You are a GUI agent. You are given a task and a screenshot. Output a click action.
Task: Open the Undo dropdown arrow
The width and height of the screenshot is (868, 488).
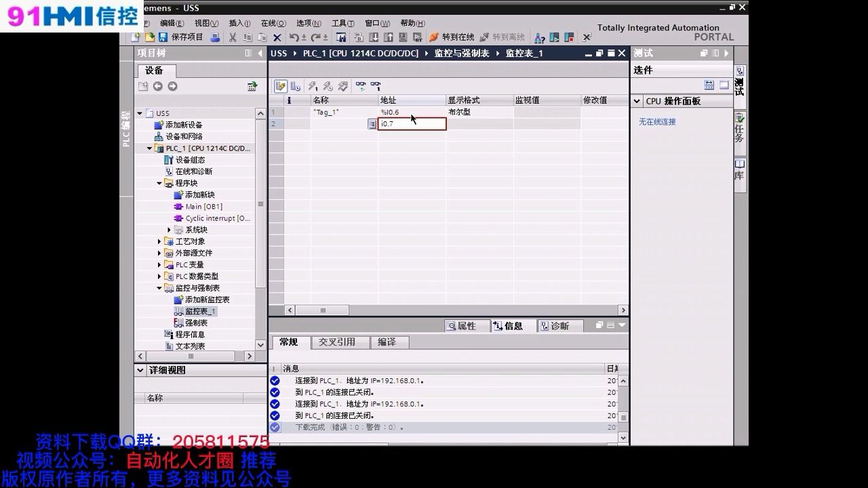click(x=304, y=37)
